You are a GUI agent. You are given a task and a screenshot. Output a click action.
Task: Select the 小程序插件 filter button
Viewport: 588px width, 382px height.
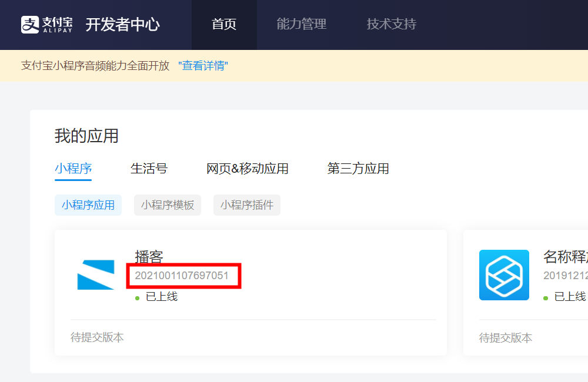pos(247,205)
